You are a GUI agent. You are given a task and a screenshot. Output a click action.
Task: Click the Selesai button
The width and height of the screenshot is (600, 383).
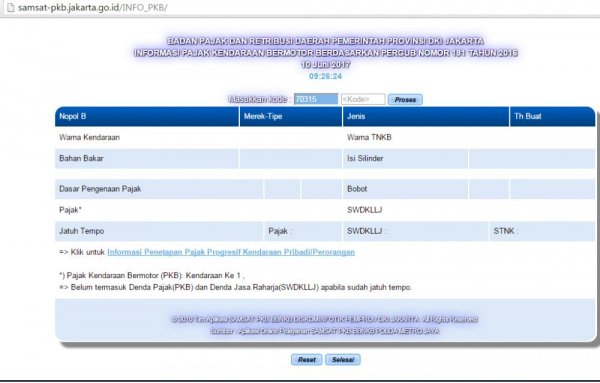click(343, 360)
